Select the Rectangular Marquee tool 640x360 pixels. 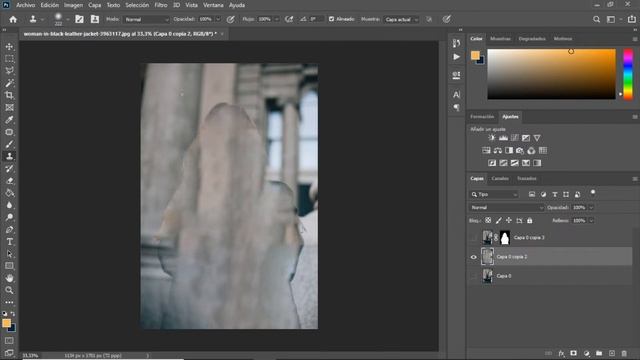(x=9, y=59)
